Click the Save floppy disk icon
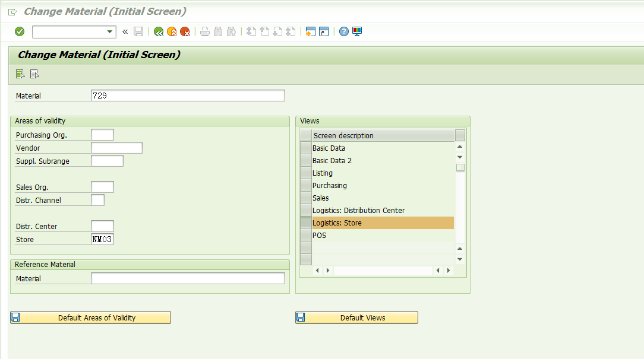The width and height of the screenshot is (644, 359). click(x=138, y=31)
